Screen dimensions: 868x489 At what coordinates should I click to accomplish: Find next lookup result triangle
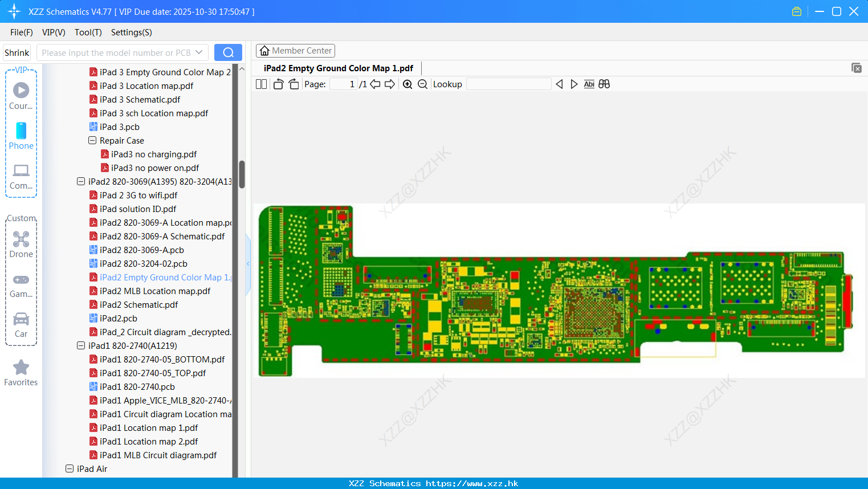click(574, 84)
